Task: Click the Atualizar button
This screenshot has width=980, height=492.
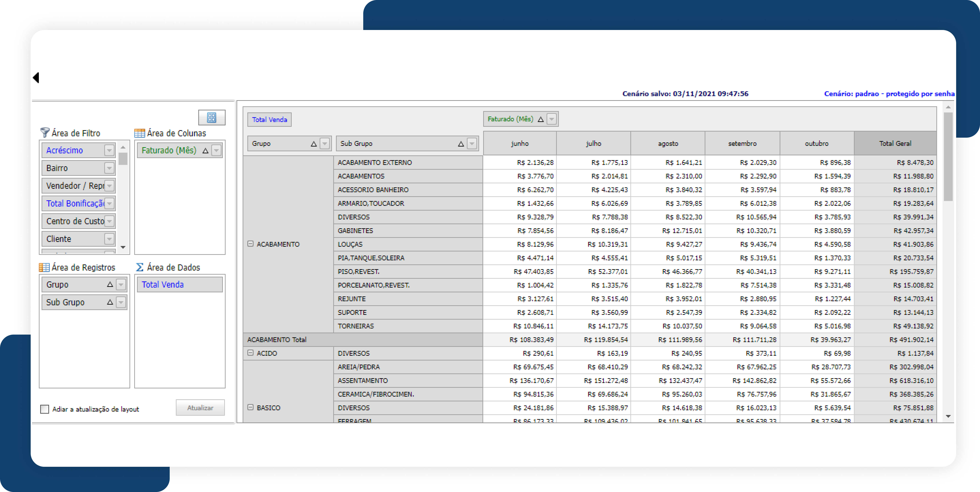Action: [200, 408]
